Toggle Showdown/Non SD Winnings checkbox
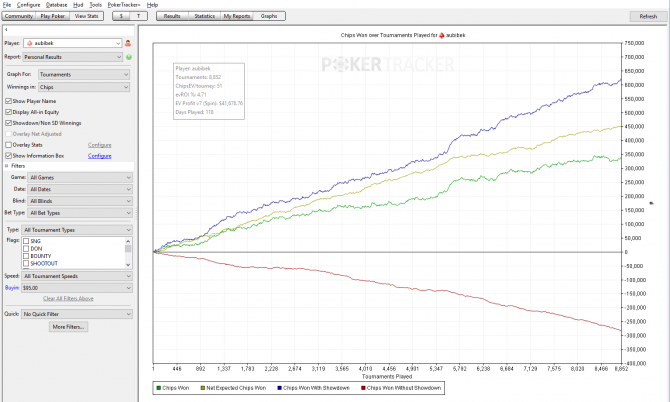The width and height of the screenshot is (670, 402). tap(8, 123)
